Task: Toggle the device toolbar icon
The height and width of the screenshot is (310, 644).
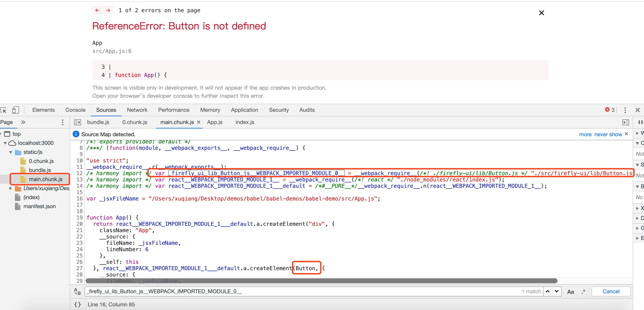Action: [x=15, y=110]
